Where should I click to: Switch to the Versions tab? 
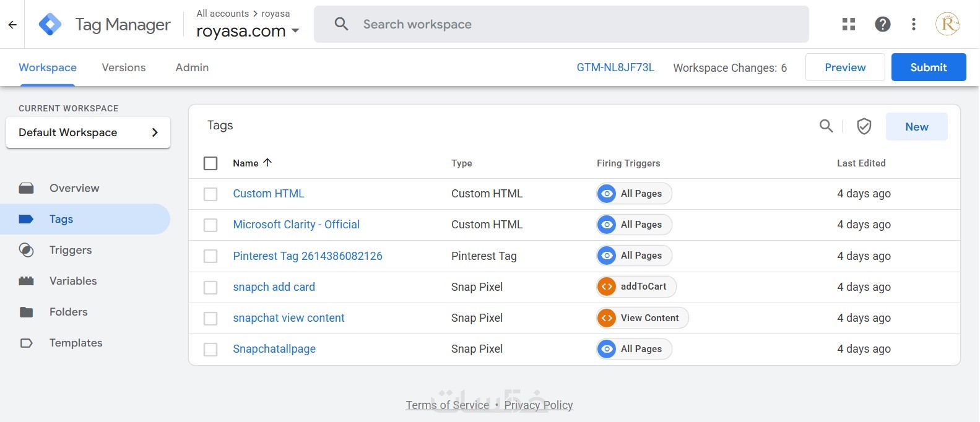[124, 67]
